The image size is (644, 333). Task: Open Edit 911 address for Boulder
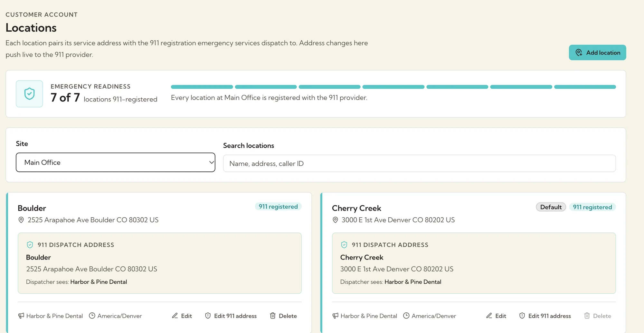pos(231,316)
